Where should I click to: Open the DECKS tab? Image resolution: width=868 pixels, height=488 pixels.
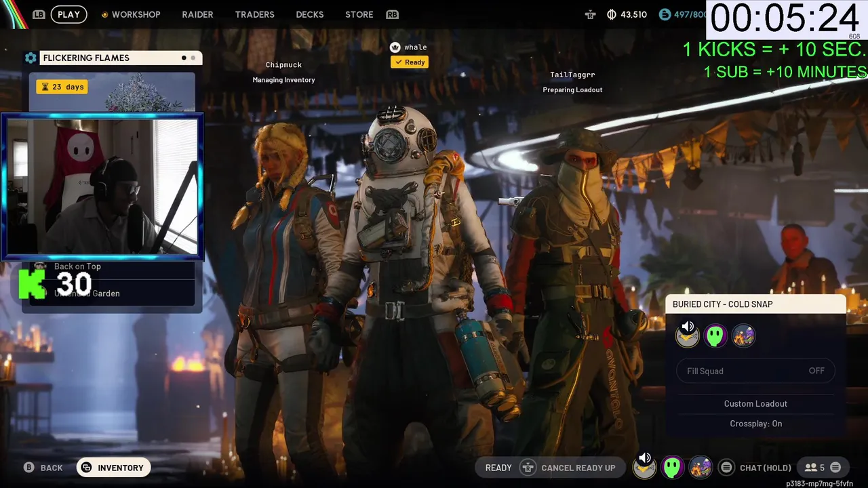pyautogui.click(x=310, y=14)
